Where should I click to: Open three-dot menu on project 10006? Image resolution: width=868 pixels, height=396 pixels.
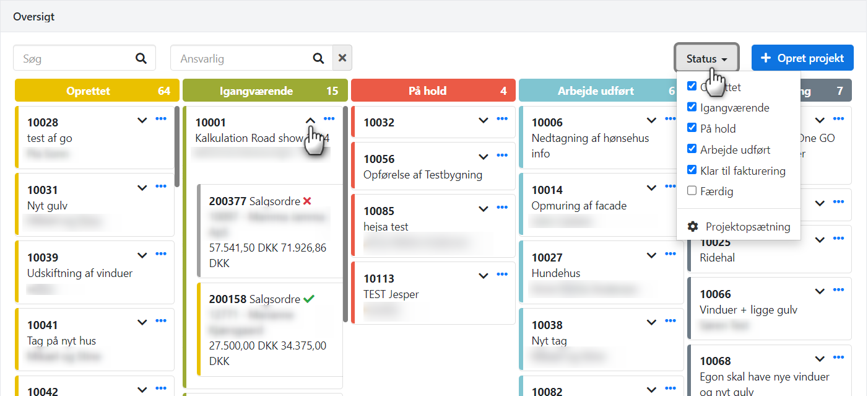(x=671, y=119)
